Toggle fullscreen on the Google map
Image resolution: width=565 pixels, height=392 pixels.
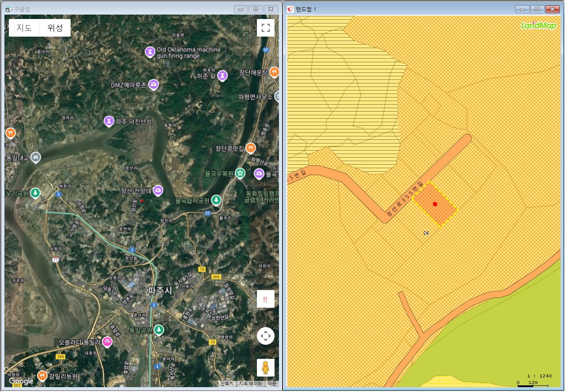point(266,28)
